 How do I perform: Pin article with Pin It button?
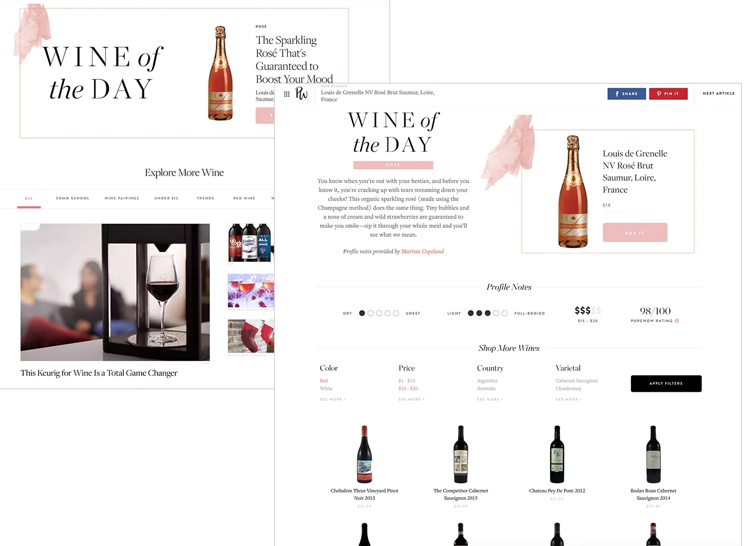tap(668, 93)
